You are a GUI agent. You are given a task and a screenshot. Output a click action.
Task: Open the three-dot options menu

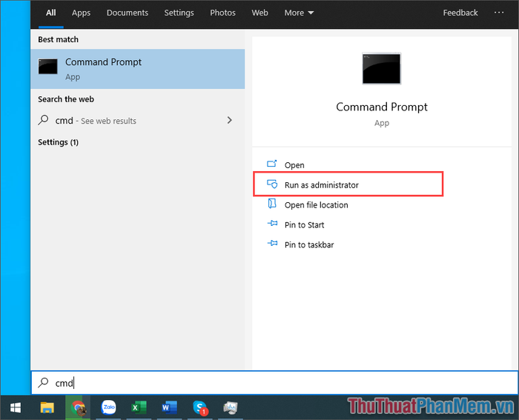[499, 13]
